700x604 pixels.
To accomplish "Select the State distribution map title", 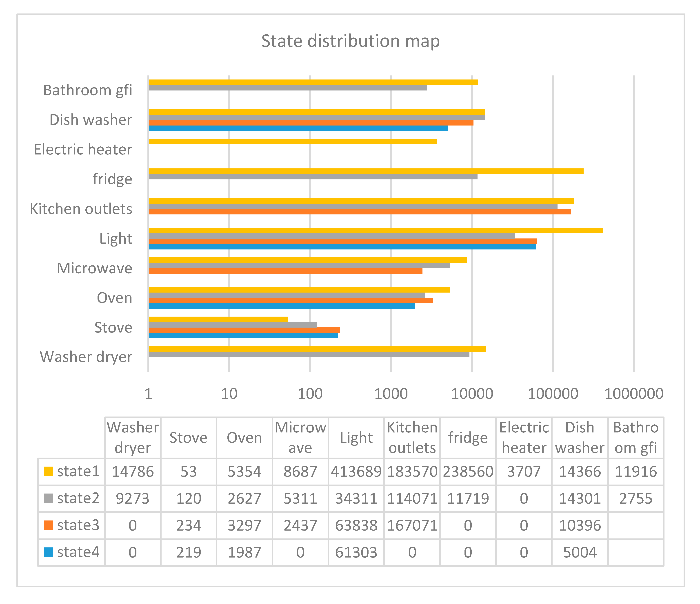I will 350,41.
